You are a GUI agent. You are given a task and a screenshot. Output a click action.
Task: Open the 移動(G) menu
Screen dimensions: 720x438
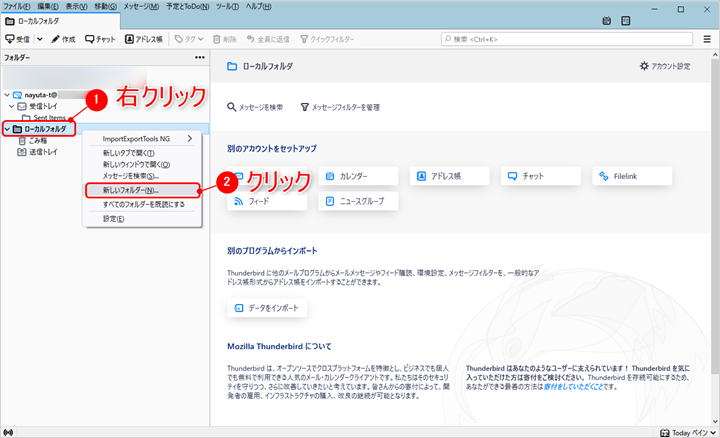tap(105, 6)
